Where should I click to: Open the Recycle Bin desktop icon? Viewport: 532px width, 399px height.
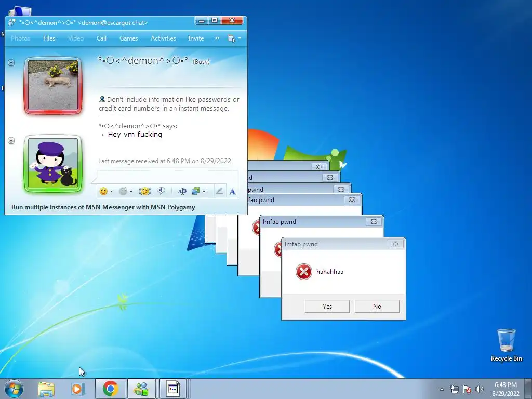pos(507,345)
